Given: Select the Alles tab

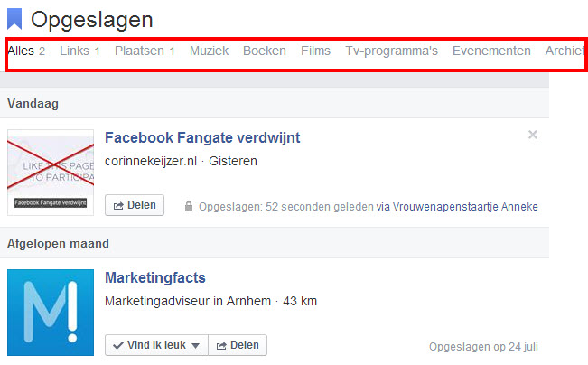Looking at the screenshot, I should pyautogui.click(x=26, y=51).
